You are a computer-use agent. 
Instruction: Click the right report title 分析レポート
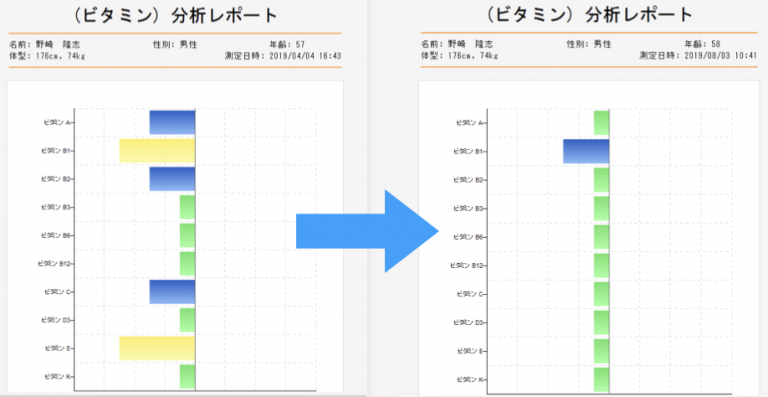point(639,15)
